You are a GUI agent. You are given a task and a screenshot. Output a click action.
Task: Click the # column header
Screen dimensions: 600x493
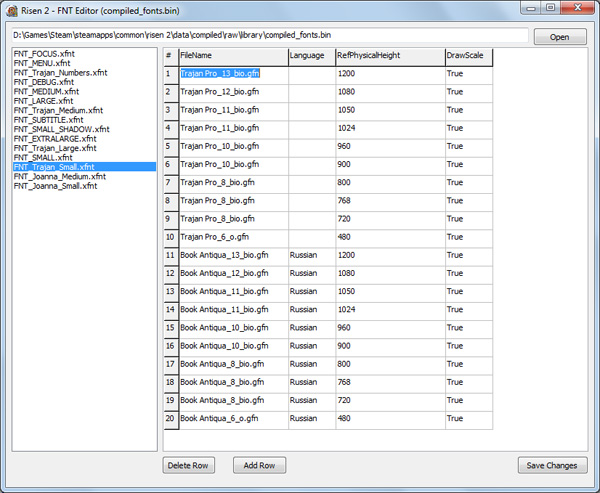tap(171, 57)
